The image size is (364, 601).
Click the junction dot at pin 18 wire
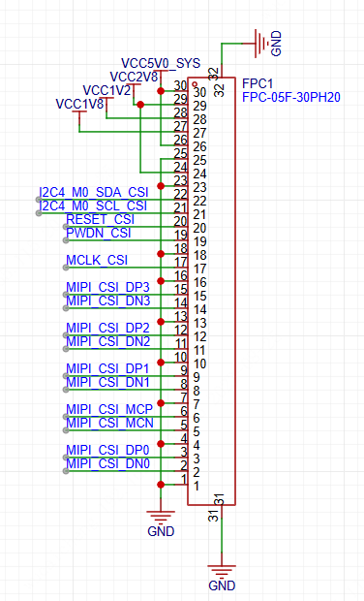pyautogui.click(x=161, y=254)
